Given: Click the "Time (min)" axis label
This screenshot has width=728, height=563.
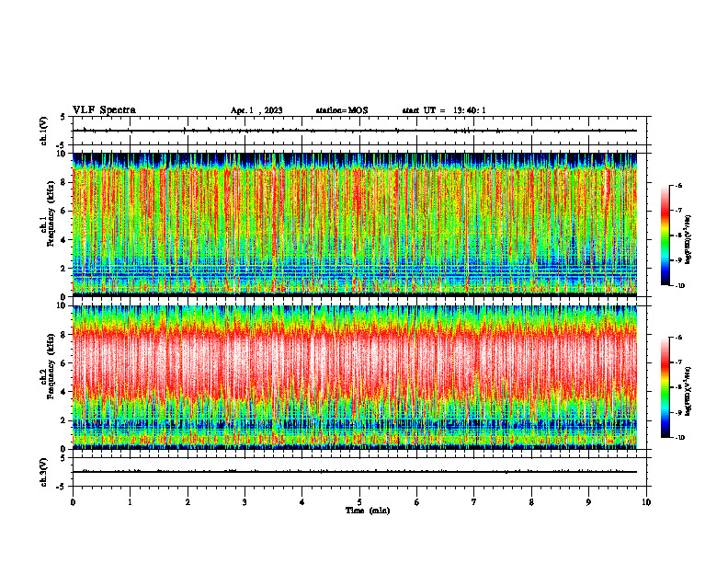Looking at the screenshot, I should coord(368,511).
